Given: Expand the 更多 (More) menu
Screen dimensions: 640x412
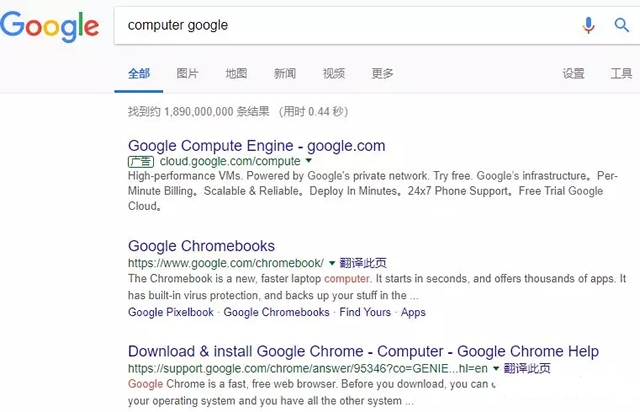Looking at the screenshot, I should pyautogui.click(x=382, y=73).
